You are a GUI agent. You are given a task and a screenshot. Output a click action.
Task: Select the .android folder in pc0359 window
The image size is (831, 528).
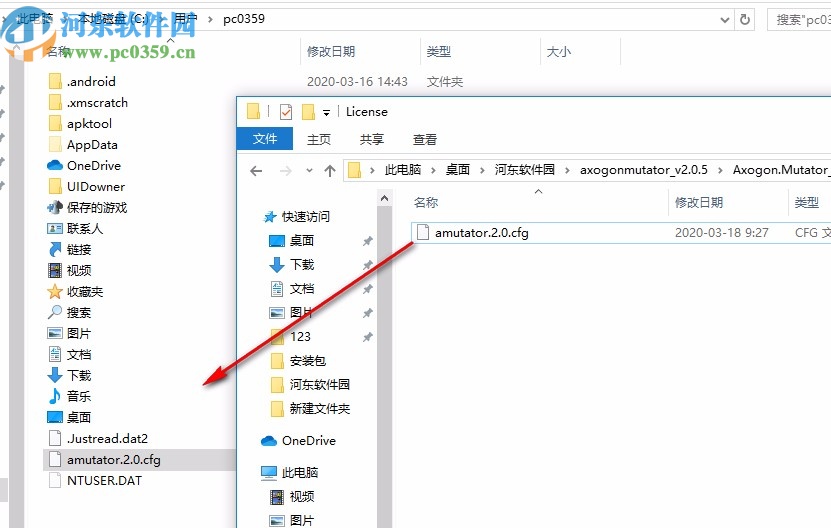[91, 82]
